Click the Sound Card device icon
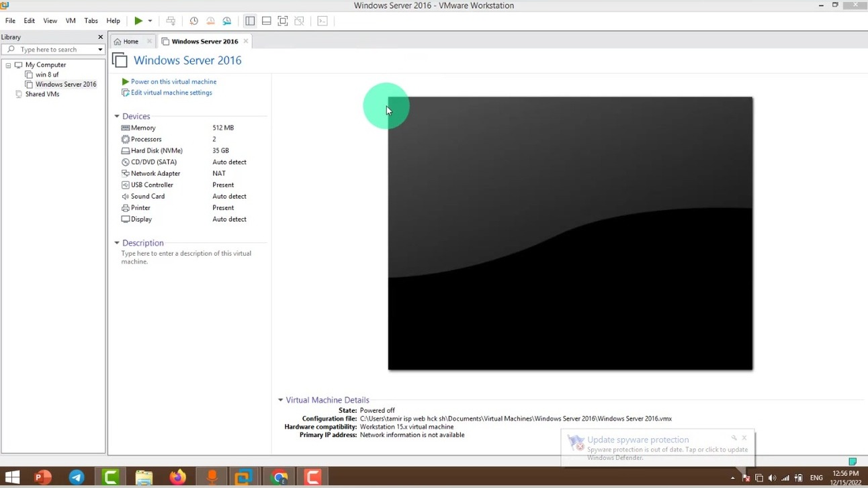Image resolution: width=868 pixels, height=488 pixels. [126, 196]
